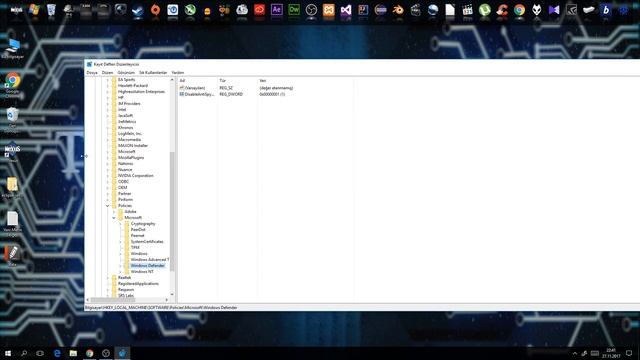Expand the NVIDIA Corporation key
The image size is (640, 360).
click(108, 176)
